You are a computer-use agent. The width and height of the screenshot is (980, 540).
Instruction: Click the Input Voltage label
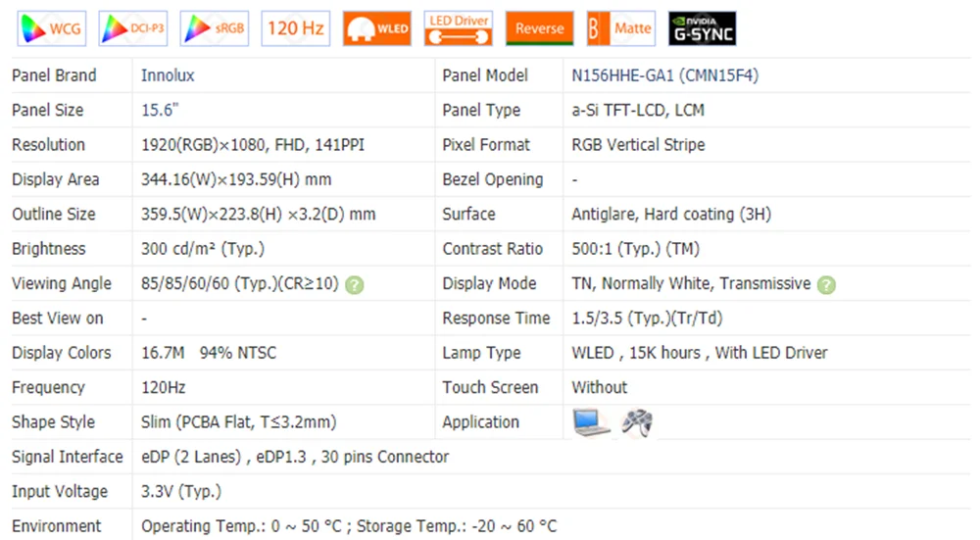[60, 492]
